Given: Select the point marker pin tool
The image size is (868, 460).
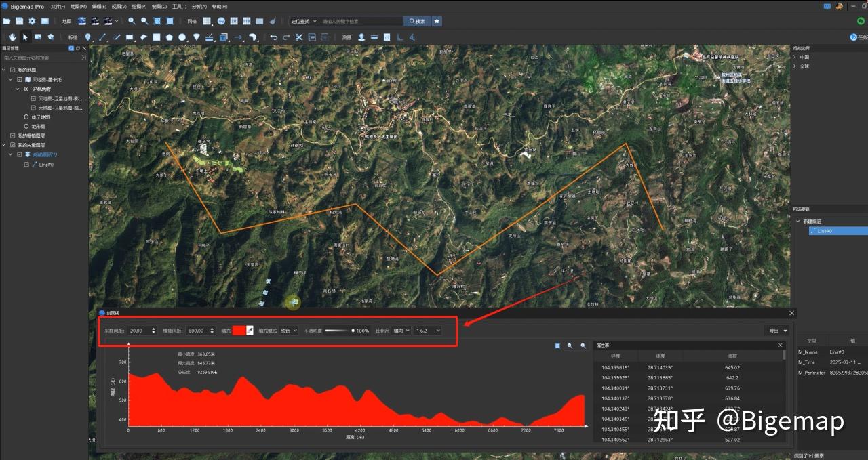Looking at the screenshot, I should [x=87, y=37].
